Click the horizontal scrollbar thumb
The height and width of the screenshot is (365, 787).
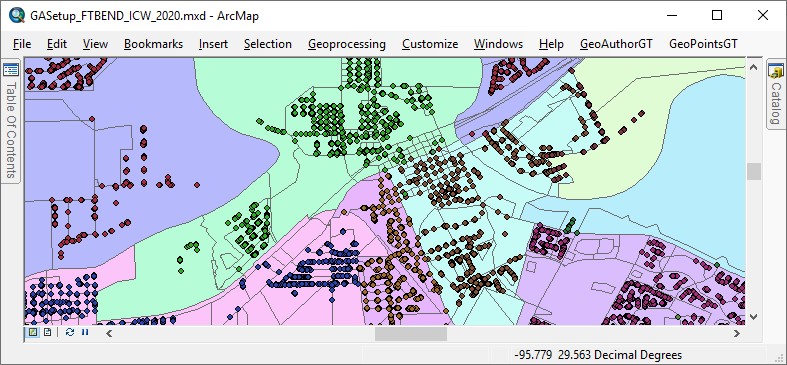click(411, 333)
